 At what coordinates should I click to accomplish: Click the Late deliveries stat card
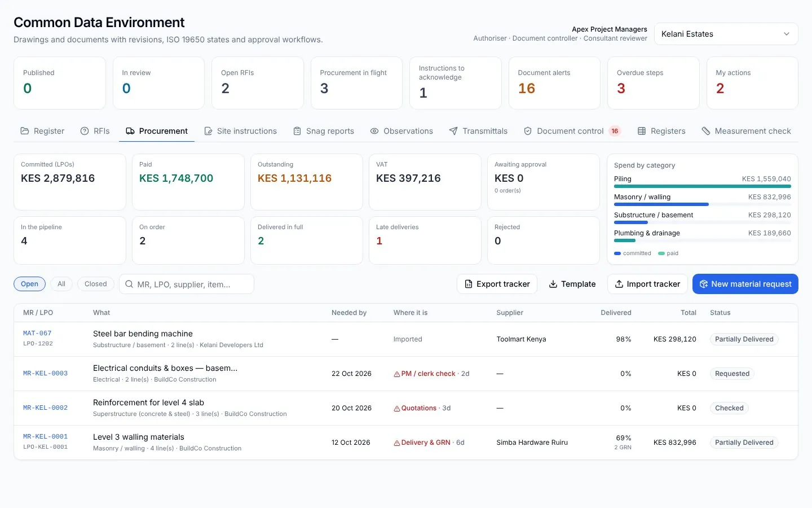[425, 240]
